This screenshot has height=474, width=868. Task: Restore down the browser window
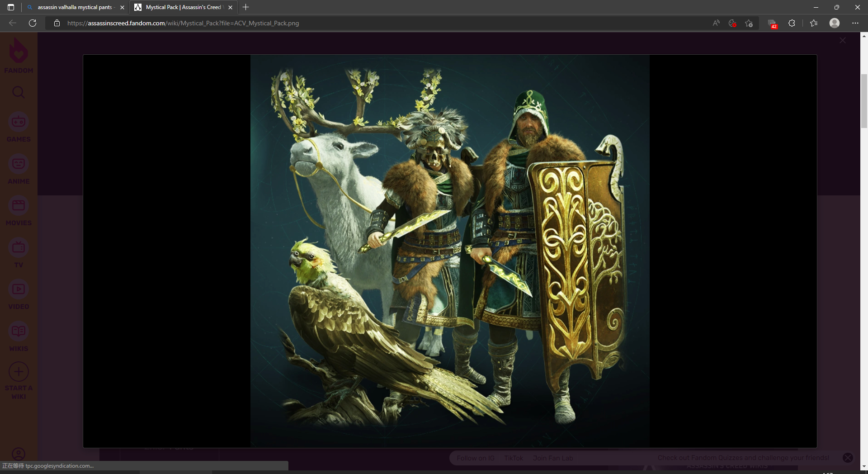836,7
